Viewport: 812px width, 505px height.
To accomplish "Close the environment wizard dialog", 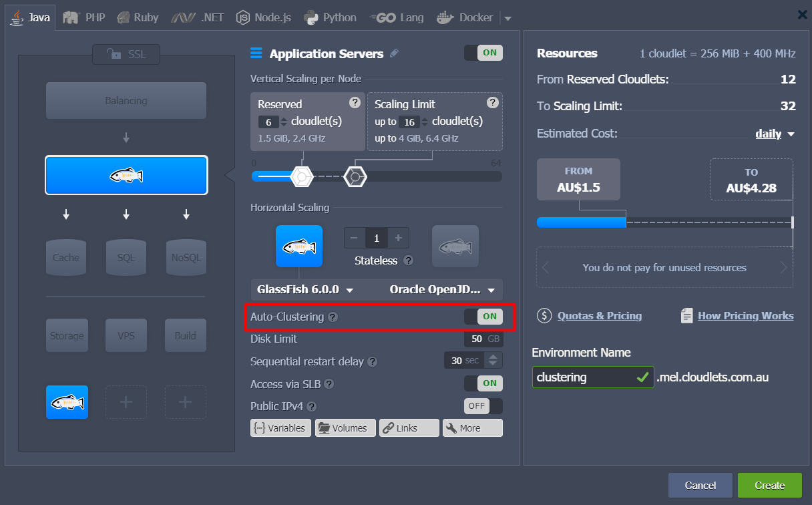I will (802, 15).
